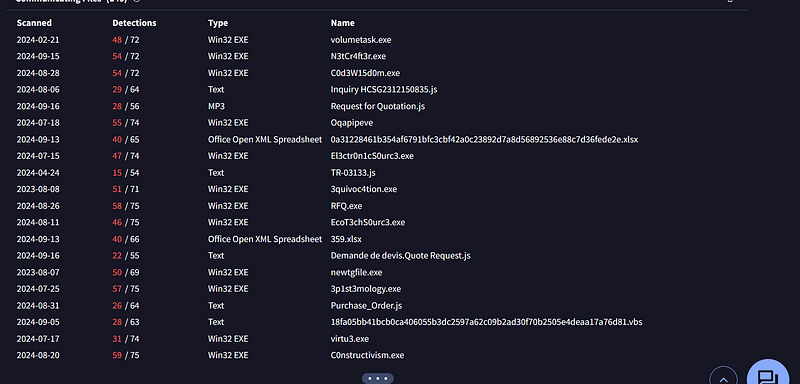800x384 pixels.
Task: Open Demande de devis.Quote Request.js
Action: 401,255
